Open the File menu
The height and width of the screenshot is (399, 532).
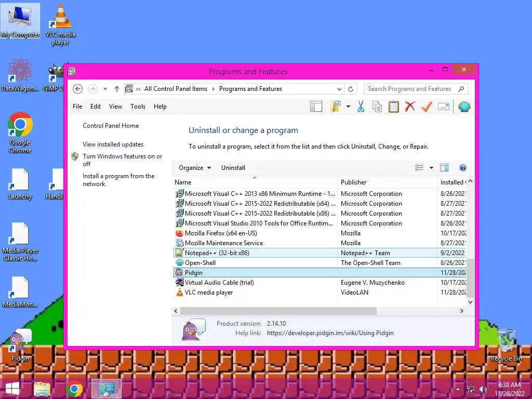pyautogui.click(x=77, y=107)
